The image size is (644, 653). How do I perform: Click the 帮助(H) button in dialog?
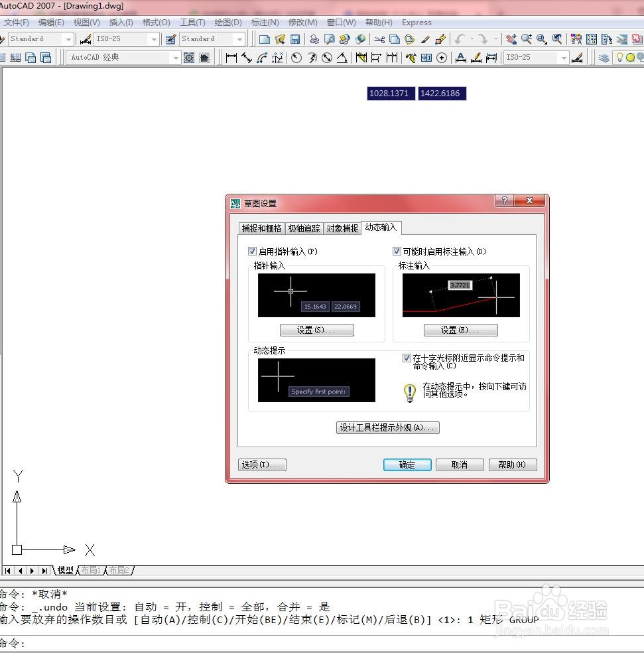click(x=513, y=465)
